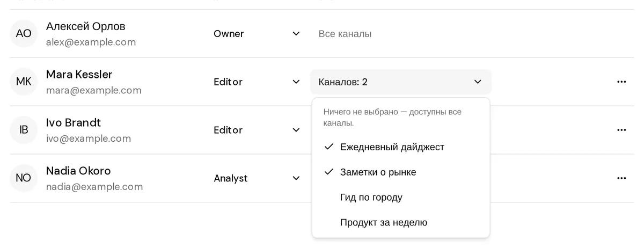Click the email nadia@example.com
The width and height of the screenshot is (644, 248).
(x=94, y=187)
